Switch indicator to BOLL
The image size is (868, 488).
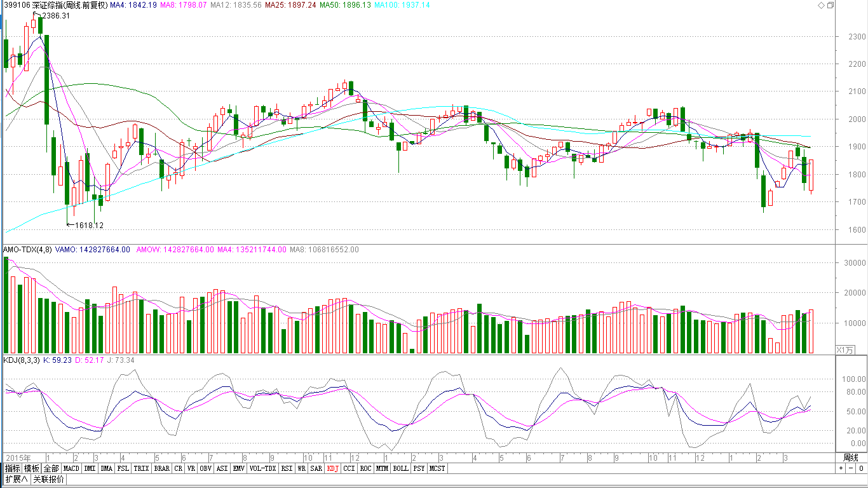pyautogui.click(x=400, y=468)
